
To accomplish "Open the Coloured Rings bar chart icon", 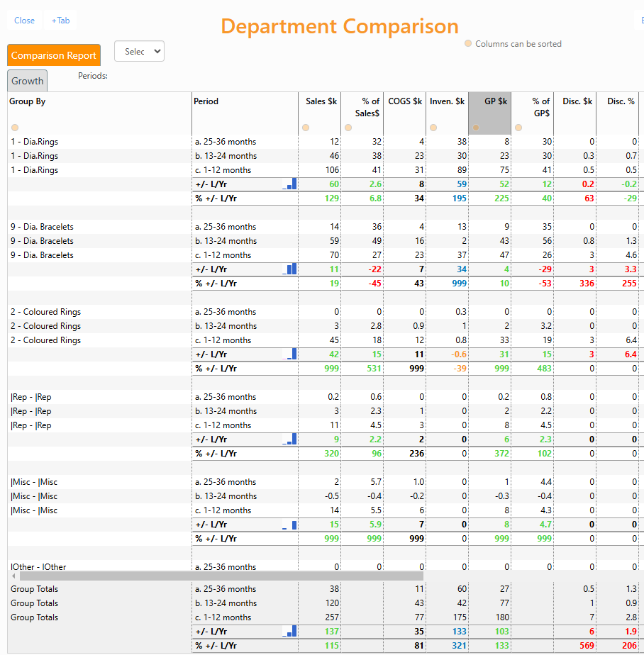I will tap(289, 354).
